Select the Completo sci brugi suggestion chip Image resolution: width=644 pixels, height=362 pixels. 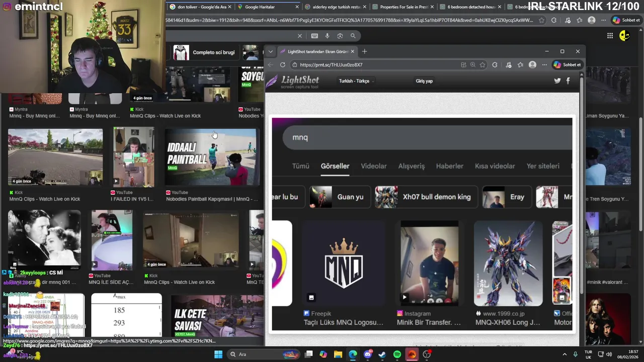click(206, 52)
